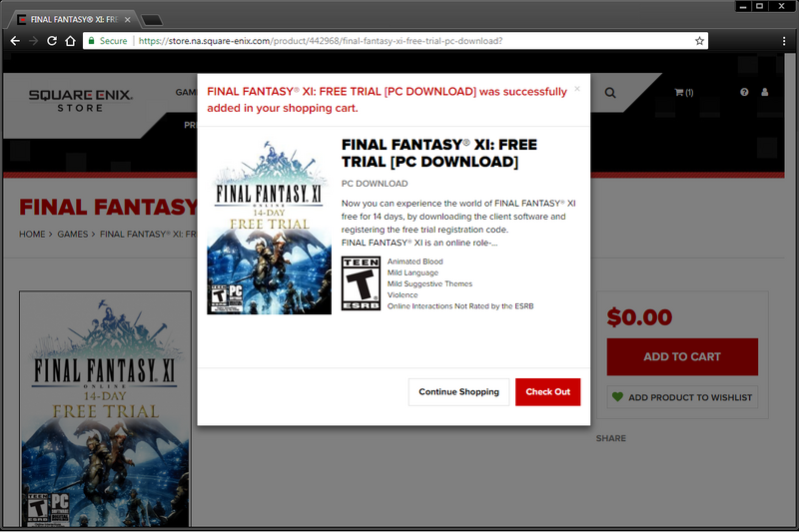
Task: Click the Continue Shopping button
Action: [x=458, y=392]
